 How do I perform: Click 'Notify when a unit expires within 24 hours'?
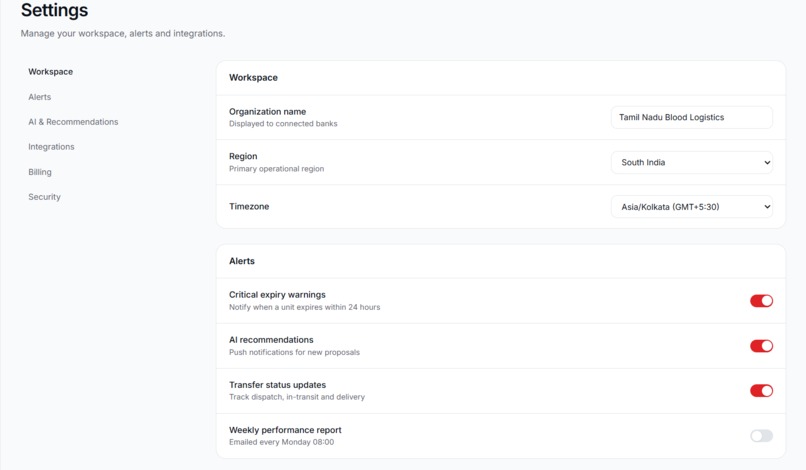tap(305, 307)
